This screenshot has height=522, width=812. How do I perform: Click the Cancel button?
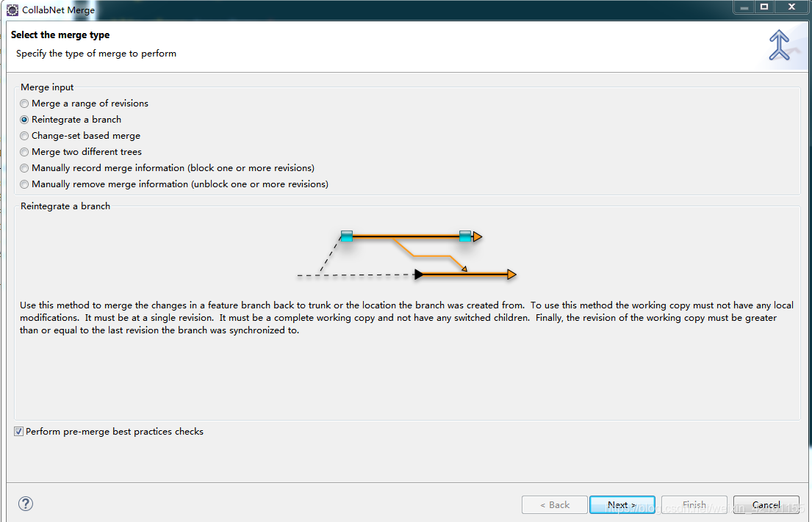pos(766,504)
